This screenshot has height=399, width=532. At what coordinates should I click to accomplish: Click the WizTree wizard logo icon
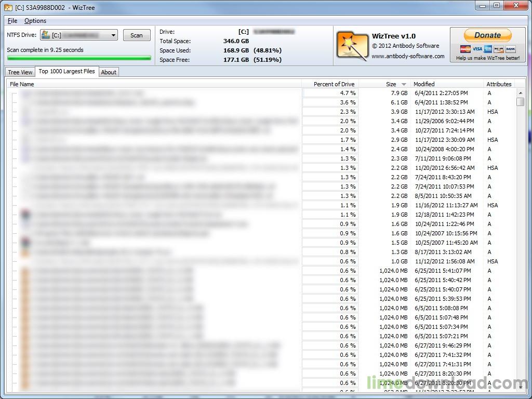click(352, 46)
